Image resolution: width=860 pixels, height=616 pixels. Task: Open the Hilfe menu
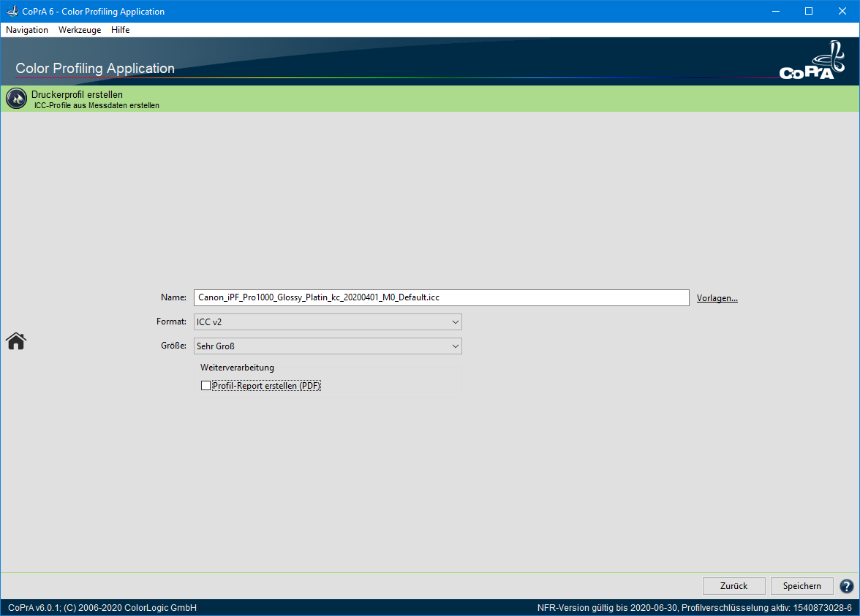click(121, 30)
